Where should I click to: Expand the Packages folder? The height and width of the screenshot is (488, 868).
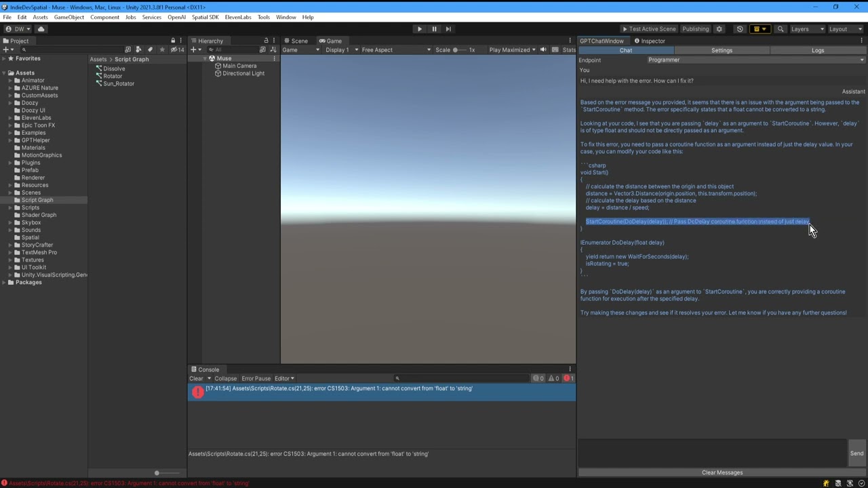[4, 282]
